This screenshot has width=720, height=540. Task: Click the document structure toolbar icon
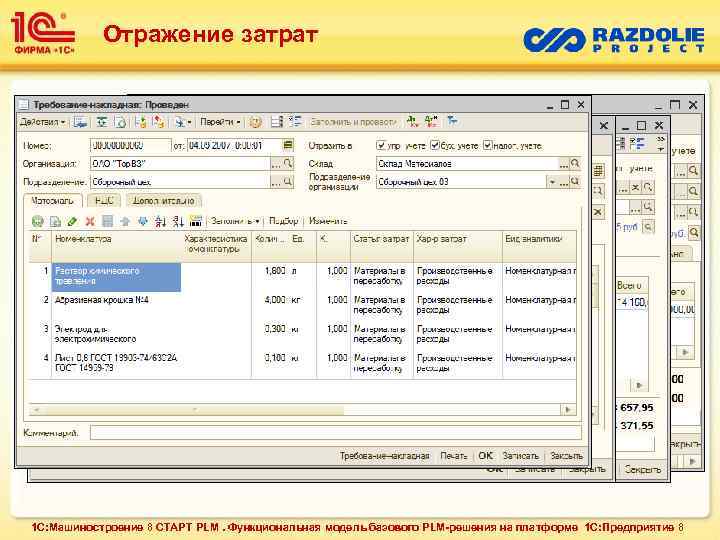tap(158, 122)
